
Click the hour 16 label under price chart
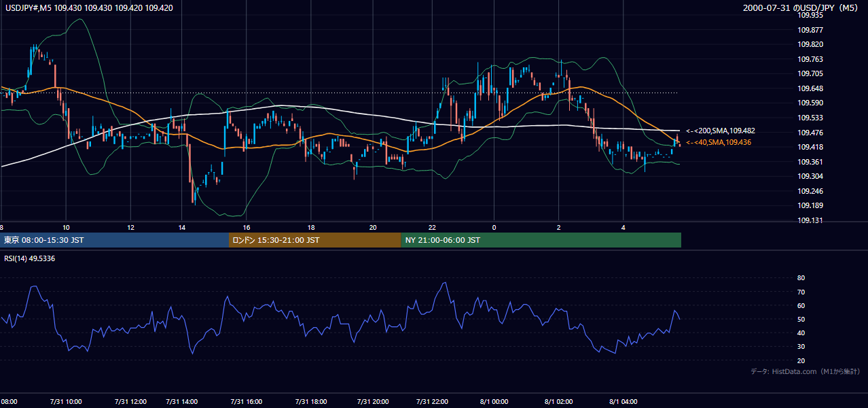[x=246, y=227]
